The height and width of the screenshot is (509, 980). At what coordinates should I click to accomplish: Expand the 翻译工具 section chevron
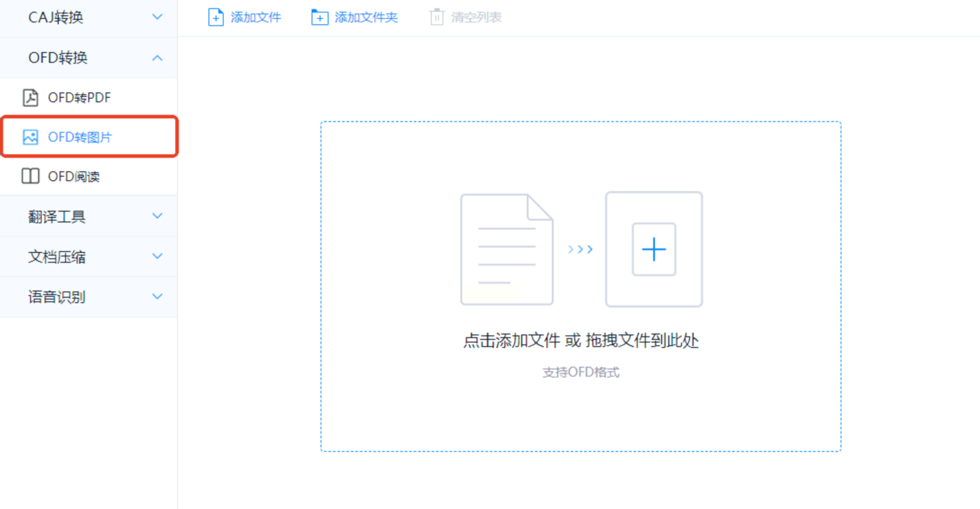[157, 216]
